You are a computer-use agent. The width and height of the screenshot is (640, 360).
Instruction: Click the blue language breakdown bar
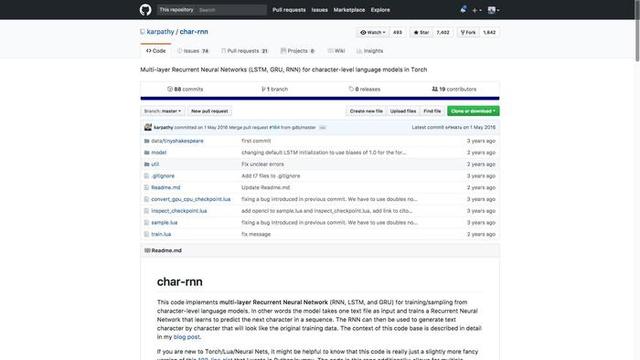click(x=320, y=98)
